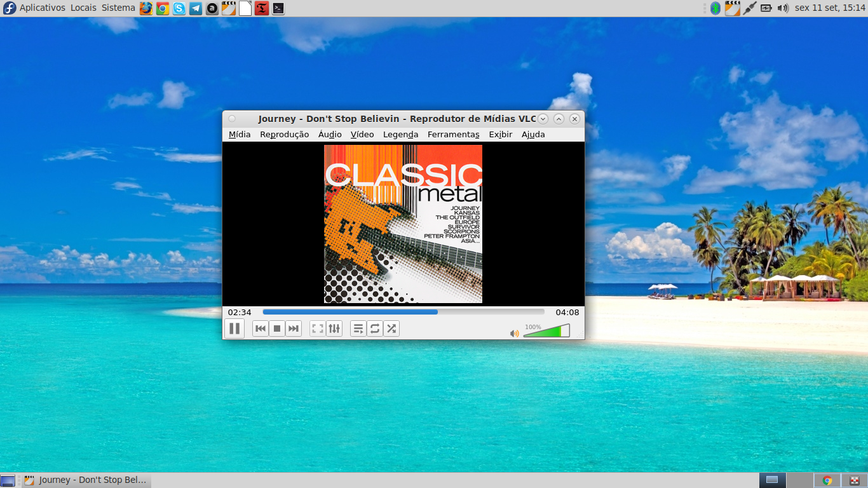Viewport: 868px width, 488px height.
Task: Toggle shuffle random playback icon
Action: coord(391,329)
